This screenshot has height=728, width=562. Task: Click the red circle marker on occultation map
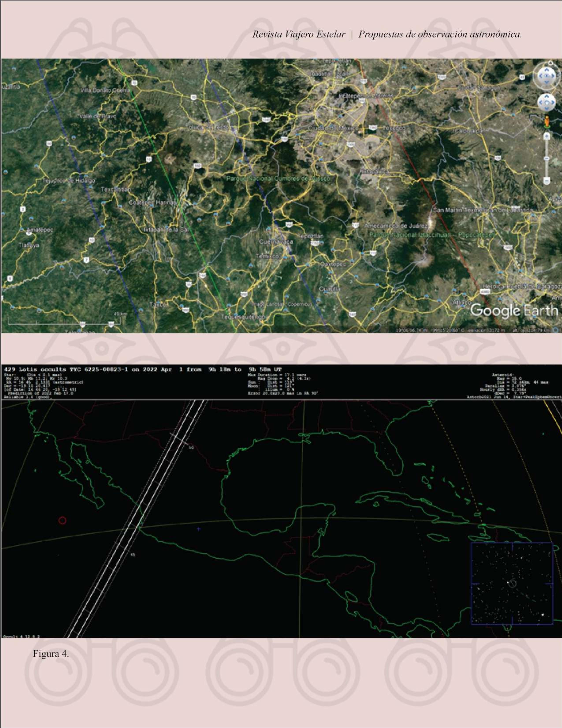click(62, 520)
